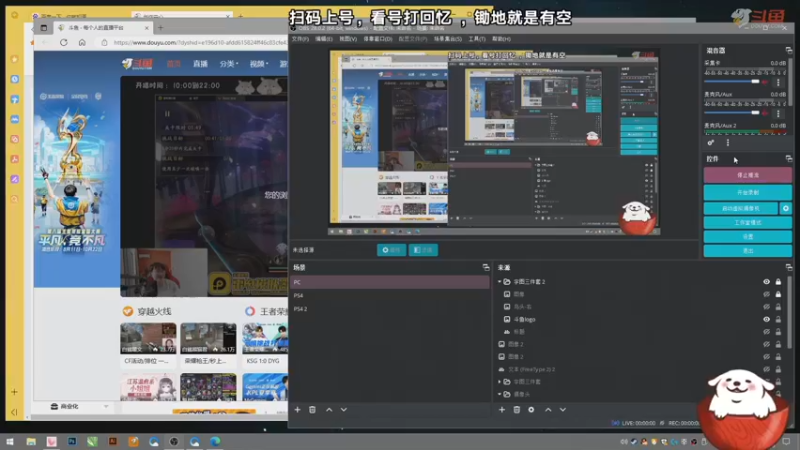This screenshot has height=450, width=800.
Task: Open the 编辑(E) menu in OBS
Action: click(x=323, y=39)
